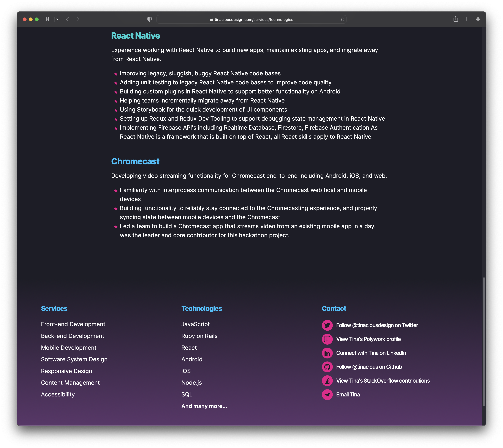This screenshot has height=448, width=503.
Task: Click the LinkedIn icon
Action: (x=327, y=353)
